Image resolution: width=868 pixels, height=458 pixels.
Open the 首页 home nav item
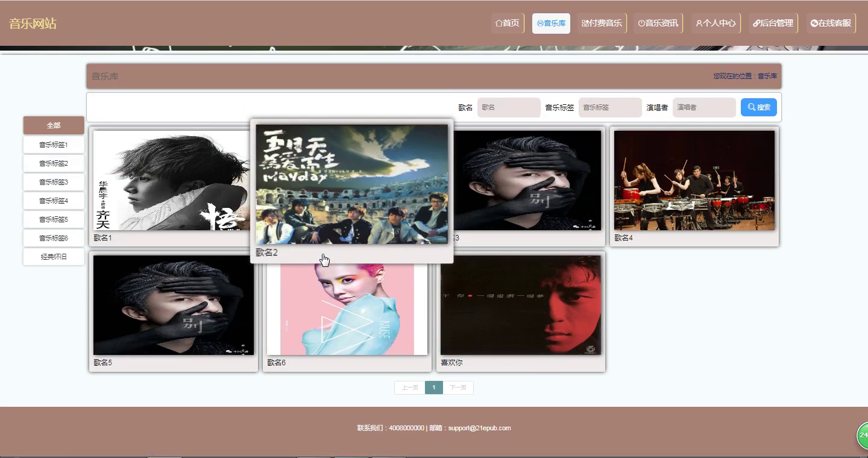[x=508, y=24]
